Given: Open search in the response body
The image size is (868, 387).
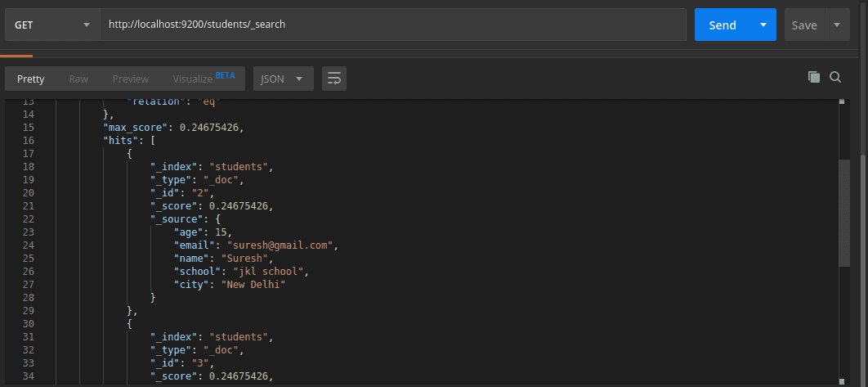Looking at the screenshot, I should (x=835, y=77).
